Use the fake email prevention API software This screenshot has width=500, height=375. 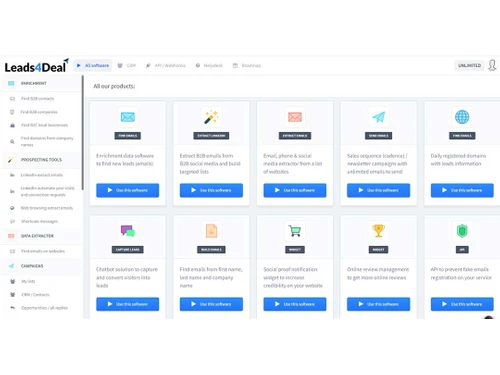pos(462,304)
